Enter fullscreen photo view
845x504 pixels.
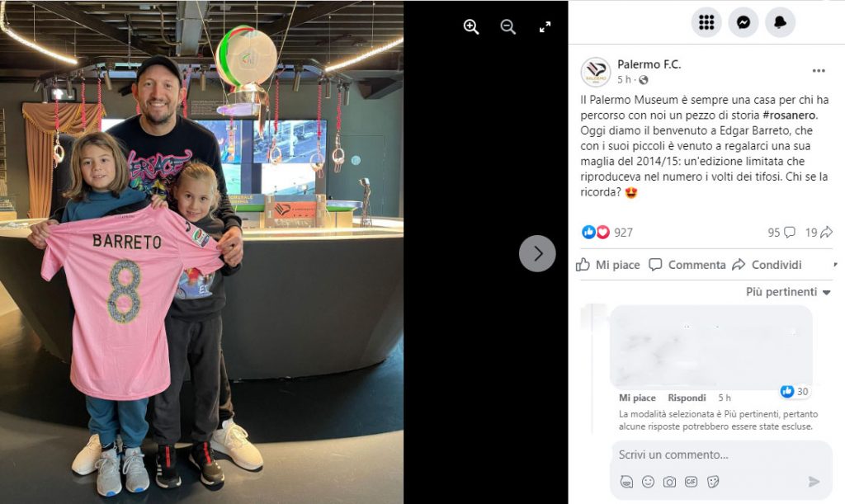(x=545, y=27)
